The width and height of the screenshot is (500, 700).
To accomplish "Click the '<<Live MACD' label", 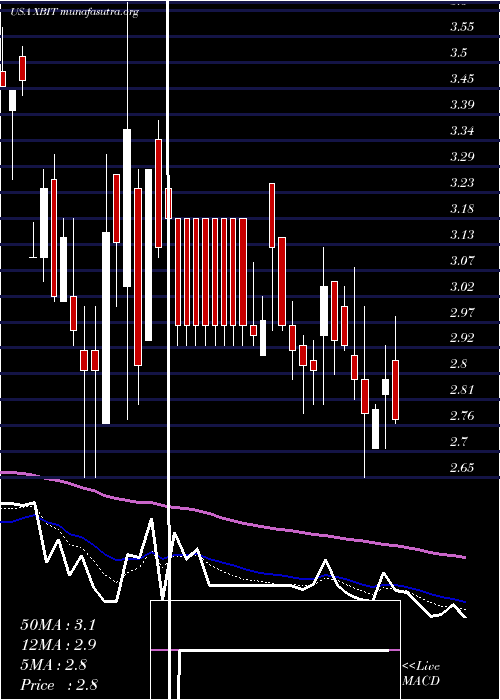I will point(421,674).
